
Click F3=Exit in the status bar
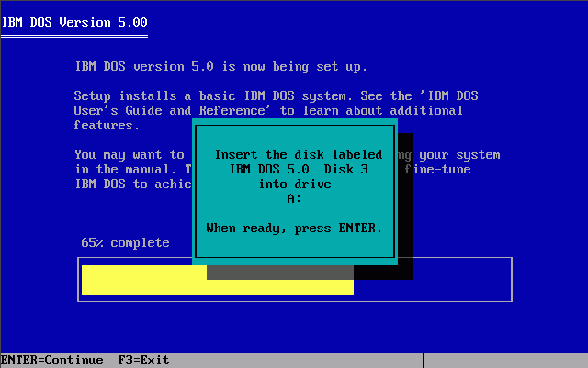click(x=143, y=360)
